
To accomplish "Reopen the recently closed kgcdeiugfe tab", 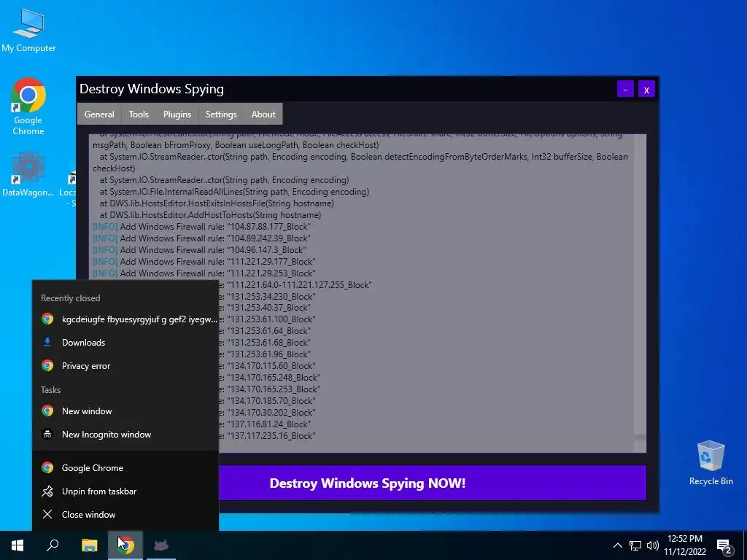I will [125, 319].
